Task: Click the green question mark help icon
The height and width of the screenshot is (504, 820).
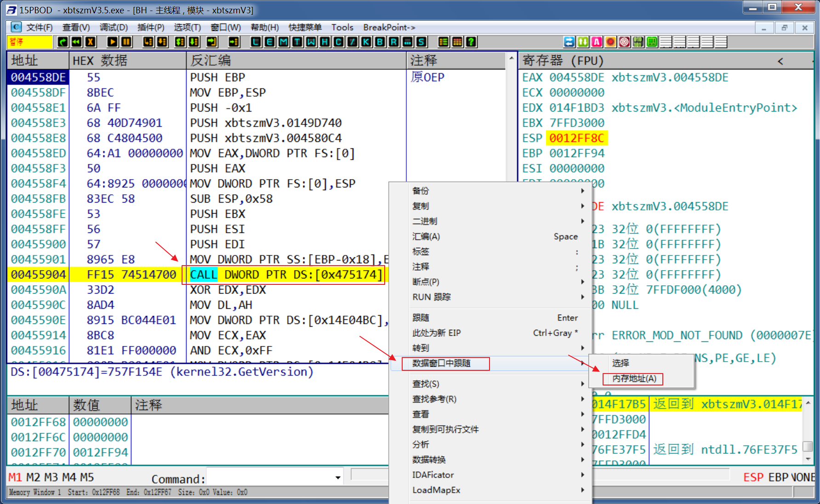Action: pyautogui.click(x=471, y=42)
